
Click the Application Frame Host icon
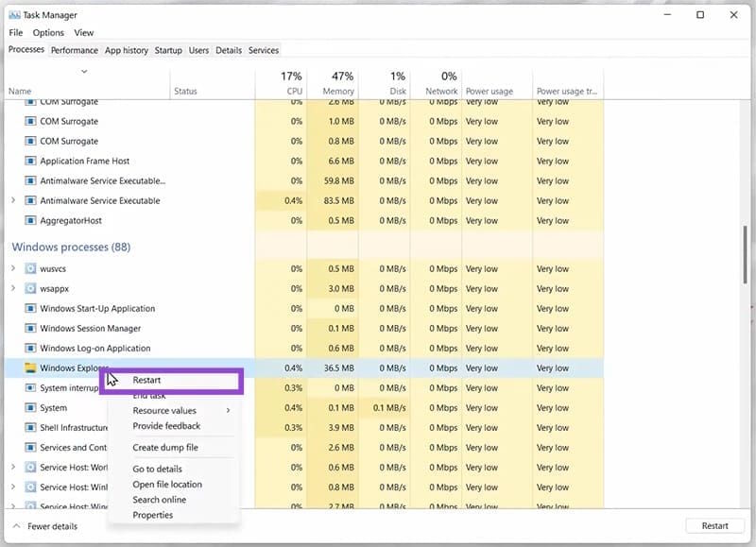[x=32, y=161]
